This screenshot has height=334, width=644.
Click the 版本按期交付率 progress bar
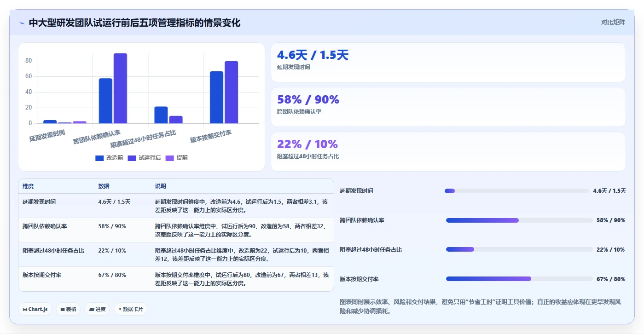[519, 279]
